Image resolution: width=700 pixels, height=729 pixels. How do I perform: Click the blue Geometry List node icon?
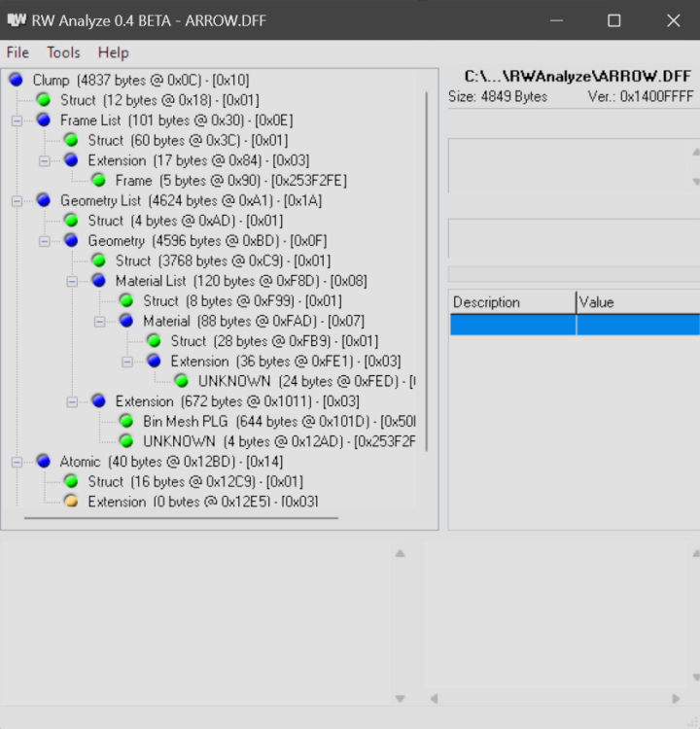tap(43, 200)
